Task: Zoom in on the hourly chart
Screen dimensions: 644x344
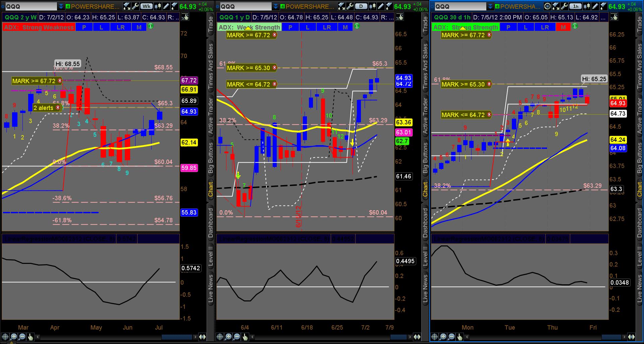Action: pos(443,337)
